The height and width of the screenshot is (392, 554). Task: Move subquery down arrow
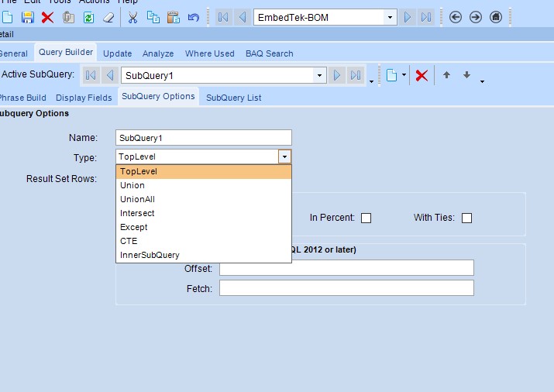pos(466,75)
